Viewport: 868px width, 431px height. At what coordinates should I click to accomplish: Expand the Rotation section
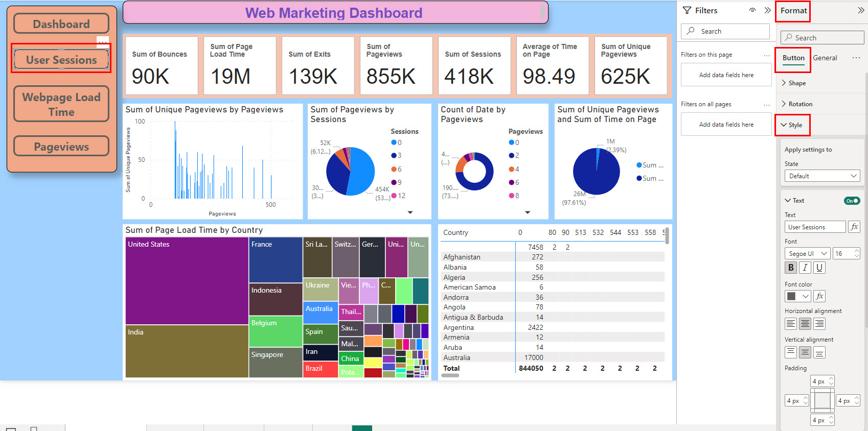coord(796,104)
